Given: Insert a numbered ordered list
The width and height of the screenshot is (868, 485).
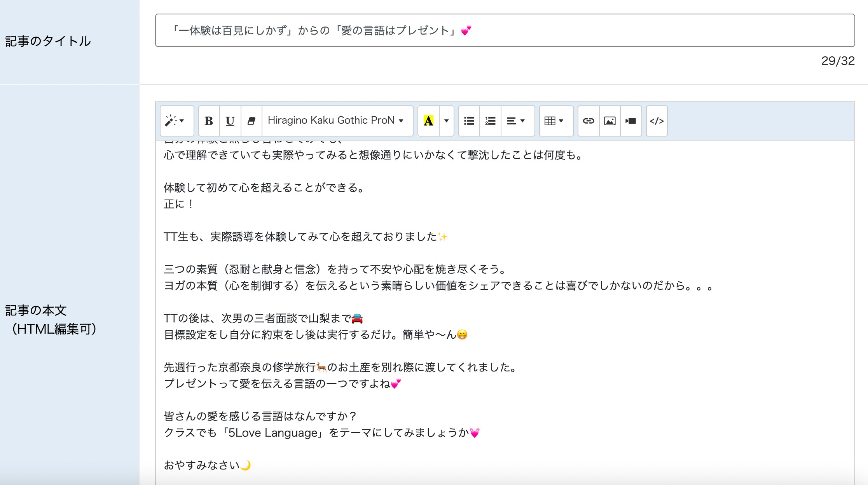Looking at the screenshot, I should pyautogui.click(x=490, y=121).
